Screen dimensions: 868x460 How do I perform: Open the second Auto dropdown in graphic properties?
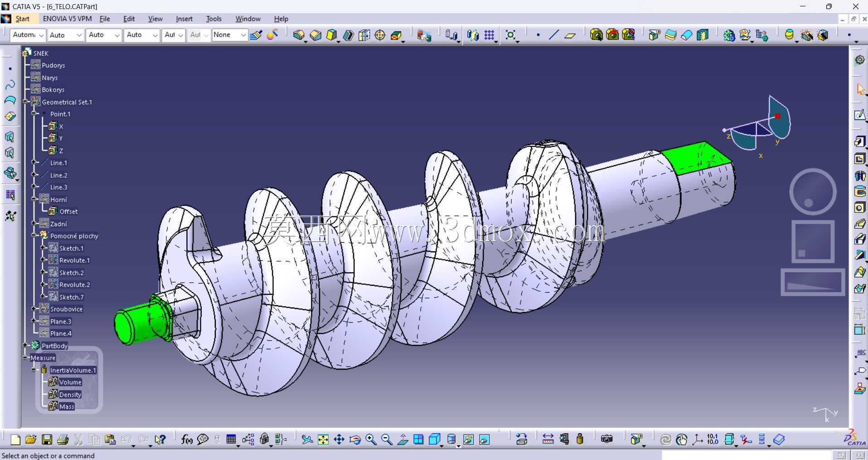point(103,35)
